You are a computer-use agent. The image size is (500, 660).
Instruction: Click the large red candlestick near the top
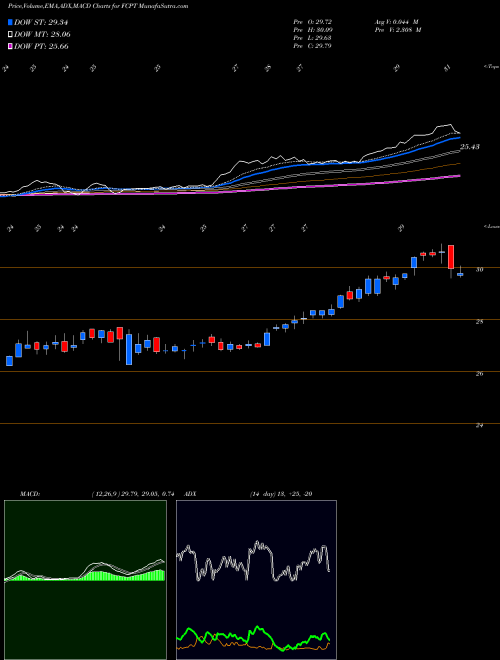coord(451,257)
